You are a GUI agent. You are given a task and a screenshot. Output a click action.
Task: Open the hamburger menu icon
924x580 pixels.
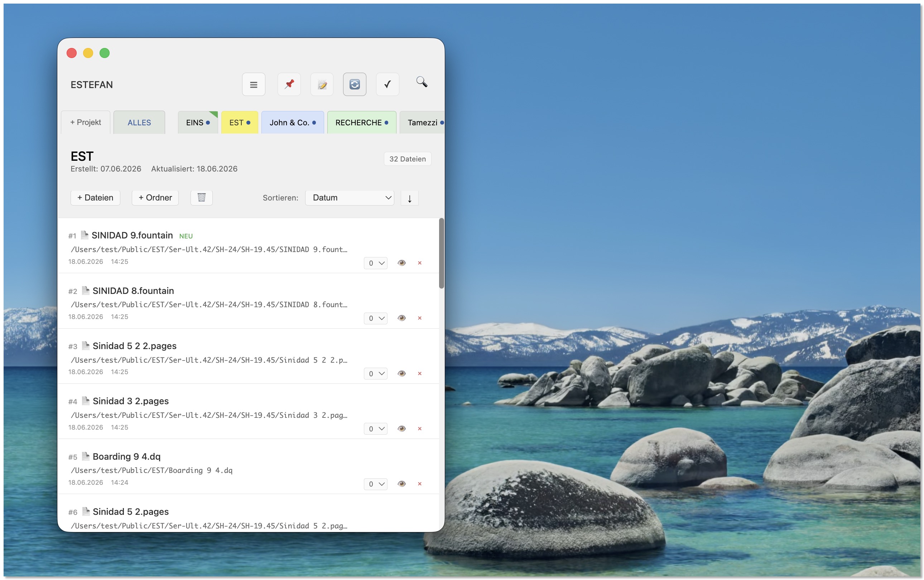[253, 84]
